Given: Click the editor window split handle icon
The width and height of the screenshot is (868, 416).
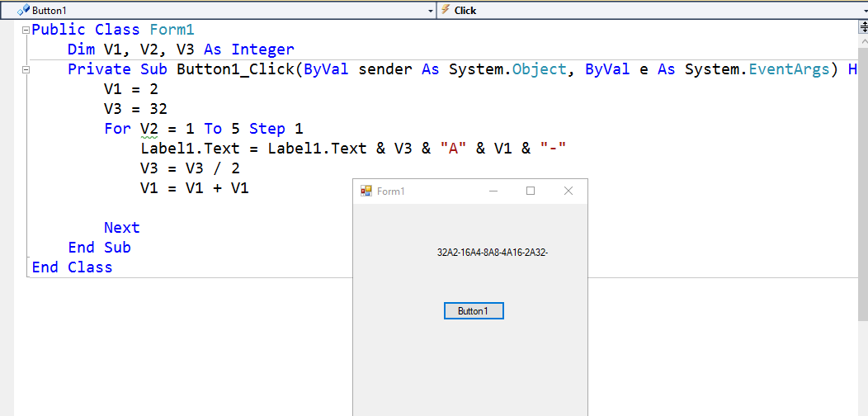Looking at the screenshot, I should pyautogui.click(x=862, y=25).
